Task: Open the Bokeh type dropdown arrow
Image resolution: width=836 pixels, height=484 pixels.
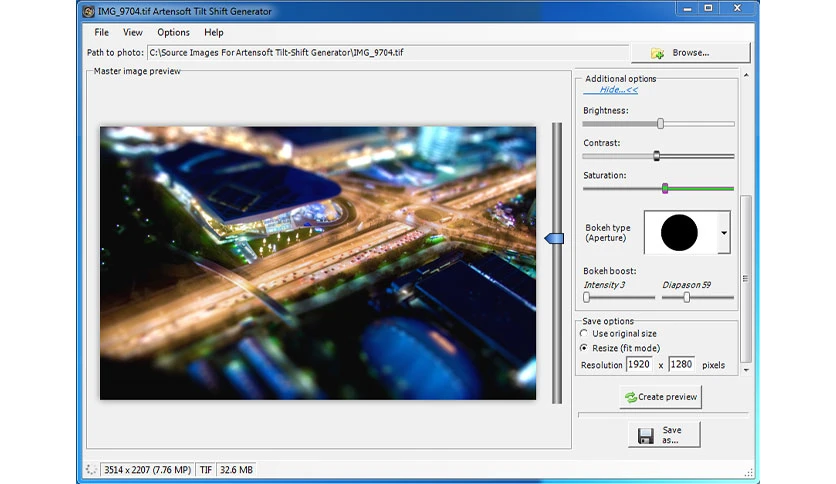Action: (724, 232)
